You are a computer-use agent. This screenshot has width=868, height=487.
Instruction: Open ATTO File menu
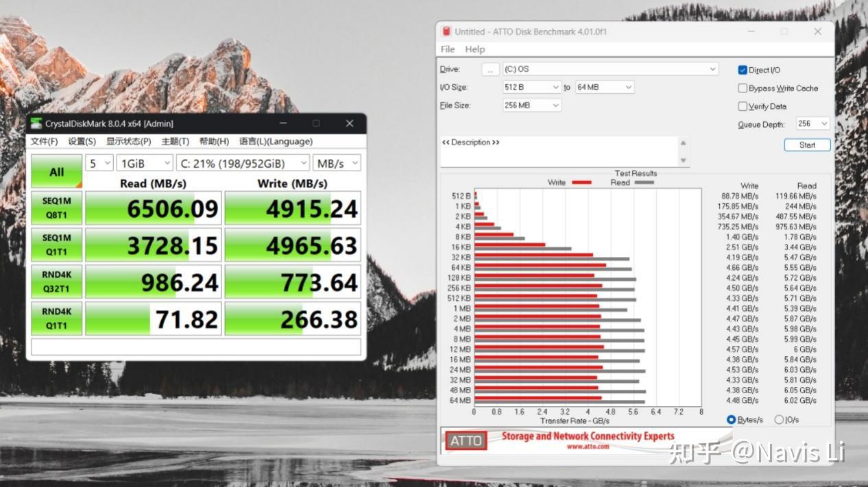(x=448, y=49)
